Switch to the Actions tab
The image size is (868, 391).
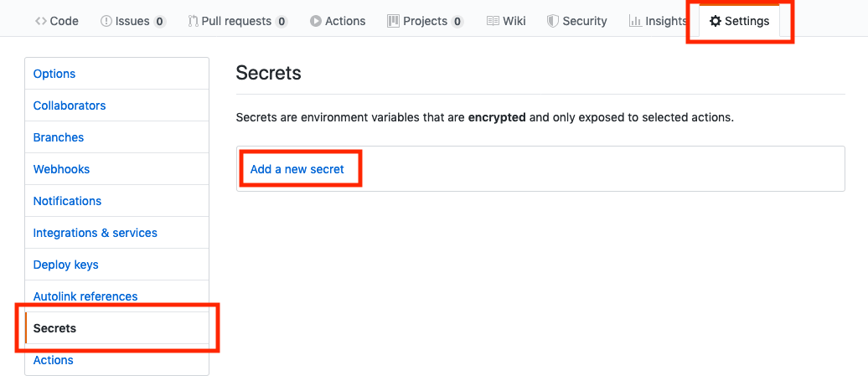[338, 21]
